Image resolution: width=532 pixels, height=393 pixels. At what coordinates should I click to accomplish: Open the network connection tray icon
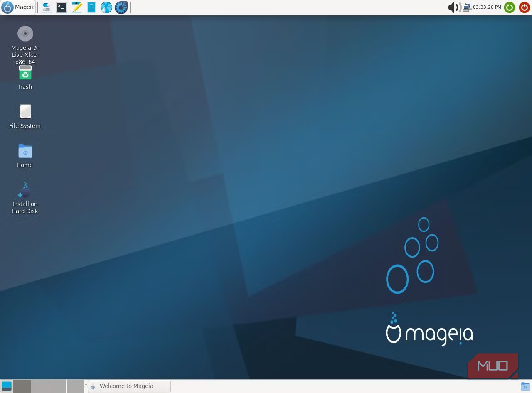(467, 7)
